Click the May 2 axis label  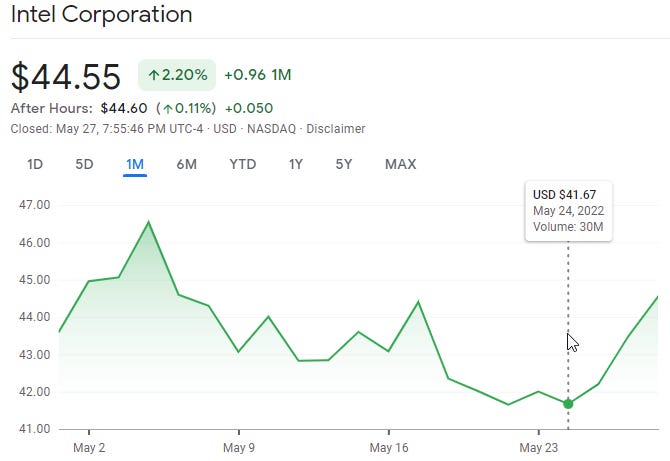(89, 447)
